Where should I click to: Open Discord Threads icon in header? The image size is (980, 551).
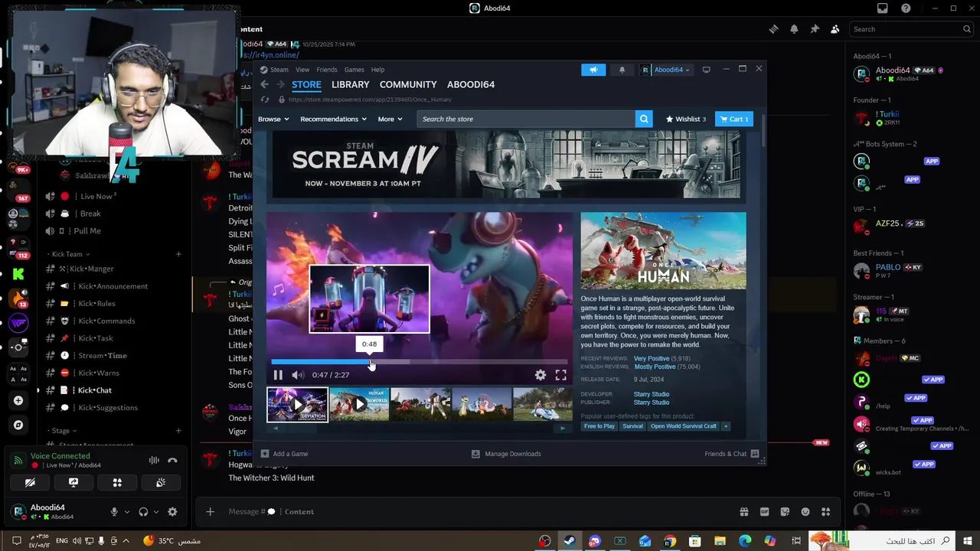(774, 29)
